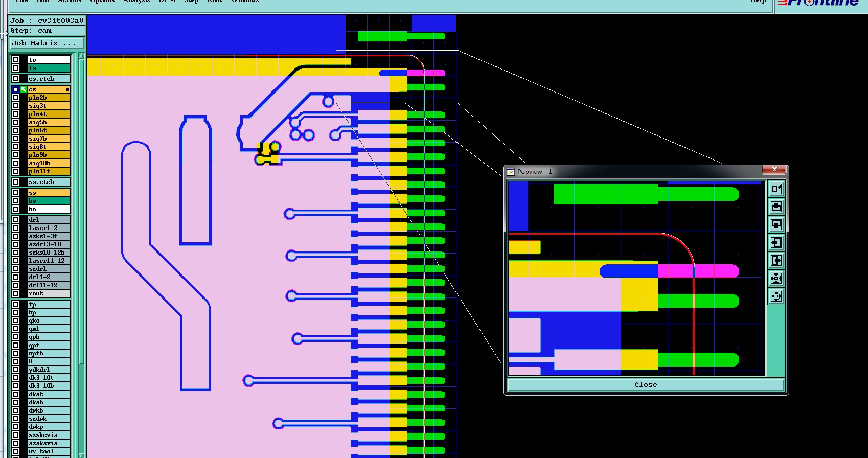Pan up in the Popview window
The width and height of the screenshot is (868, 458).
pyautogui.click(x=776, y=207)
